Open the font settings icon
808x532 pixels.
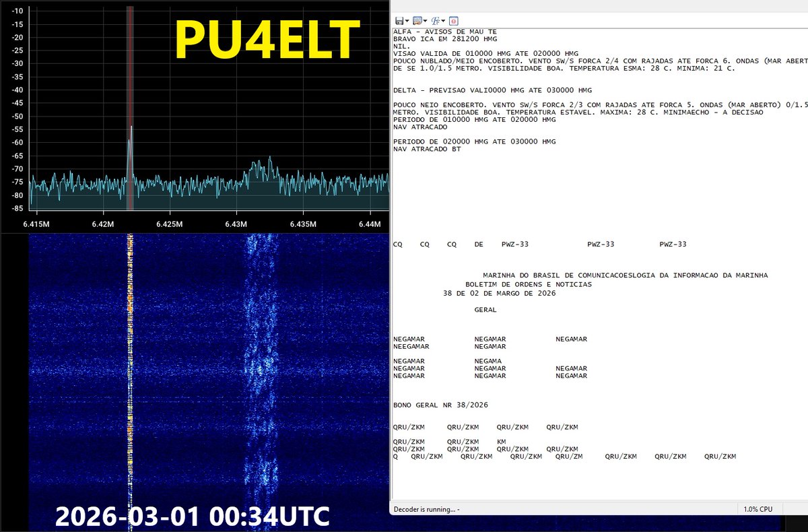pos(436,20)
